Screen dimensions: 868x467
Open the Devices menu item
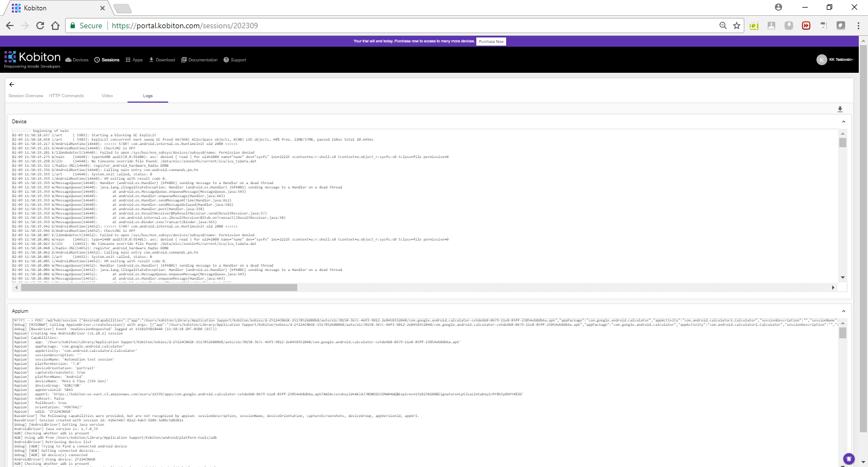[76, 60]
